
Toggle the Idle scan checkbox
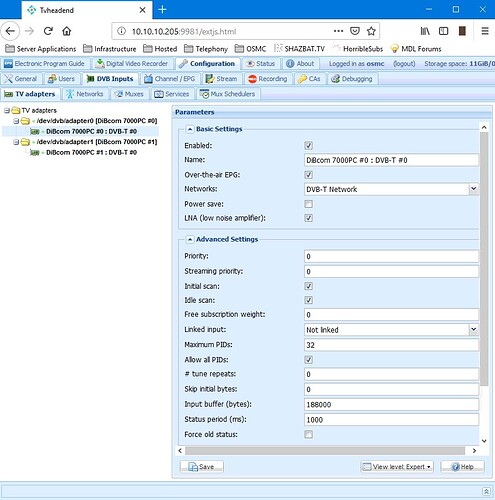pyautogui.click(x=309, y=300)
